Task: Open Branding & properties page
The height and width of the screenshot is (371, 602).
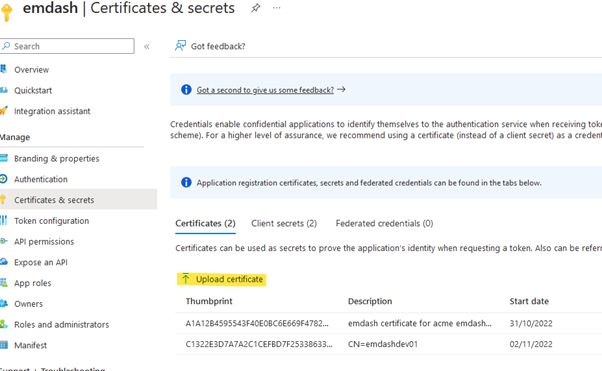Action: pos(56,159)
